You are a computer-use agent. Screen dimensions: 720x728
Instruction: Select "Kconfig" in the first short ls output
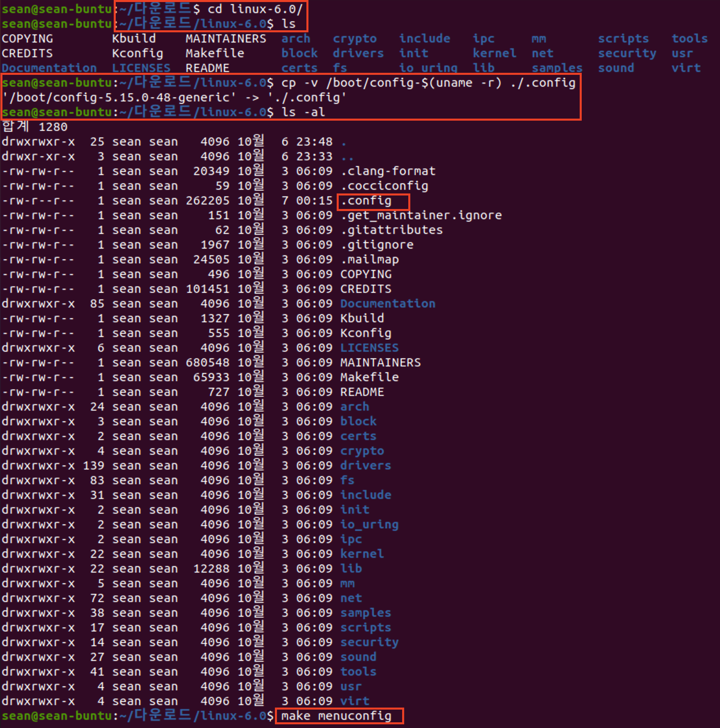click(137, 54)
